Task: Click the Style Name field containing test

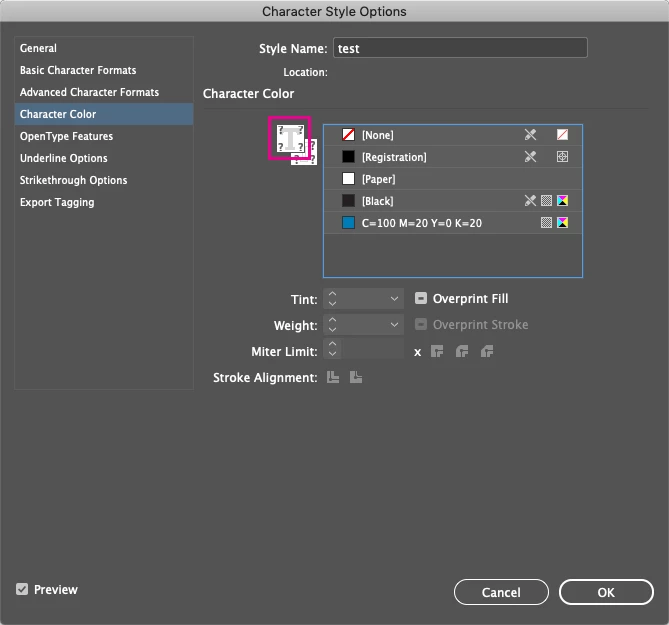Action: click(x=460, y=48)
